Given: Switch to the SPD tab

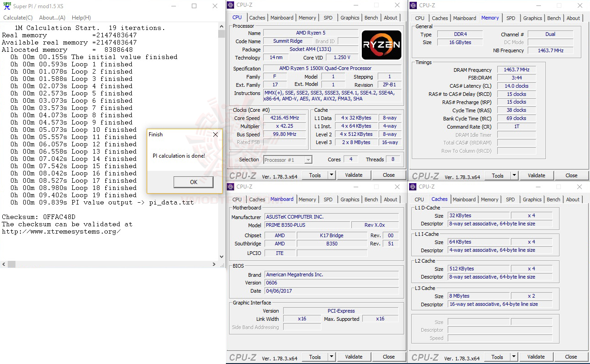Looking at the screenshot, I should [329, 17].
